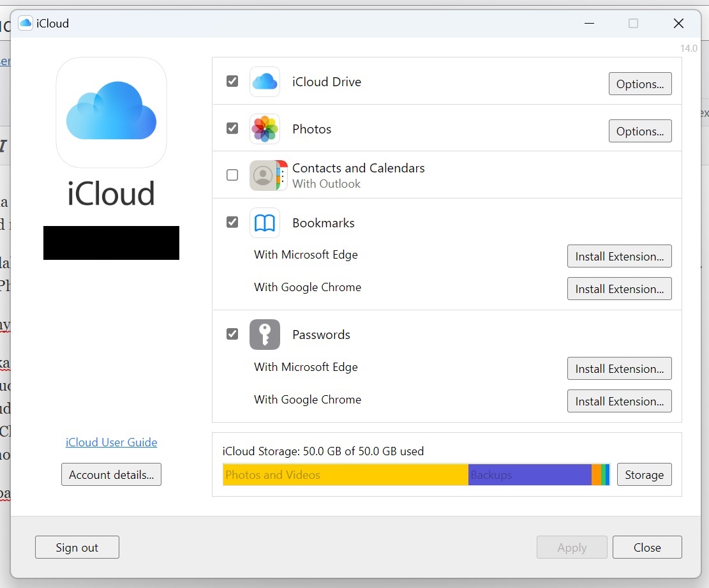The image size is (709, 588).
Task: Click the Passwords key icon
Action: pos(264,335)
